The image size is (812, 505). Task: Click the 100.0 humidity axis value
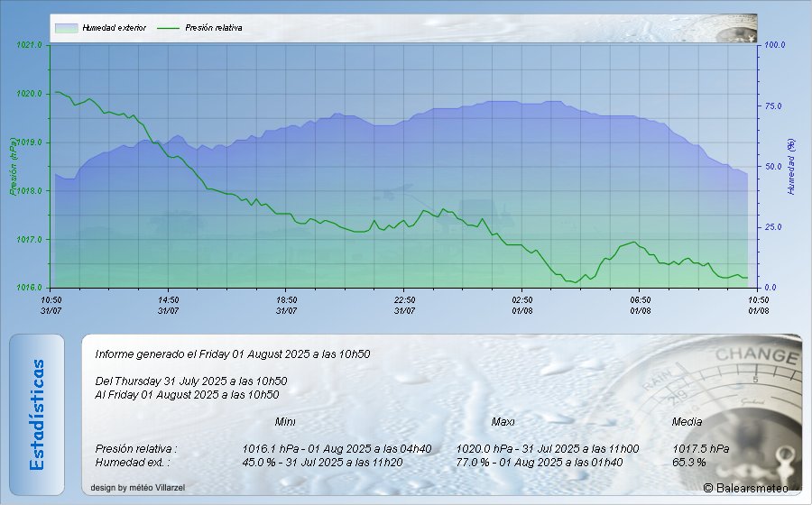775,45
